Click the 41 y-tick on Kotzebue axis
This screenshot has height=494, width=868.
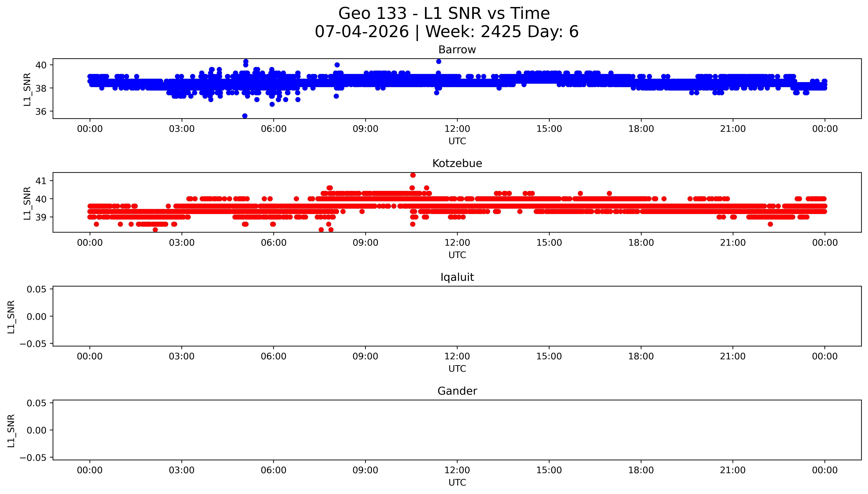(41, 181)
